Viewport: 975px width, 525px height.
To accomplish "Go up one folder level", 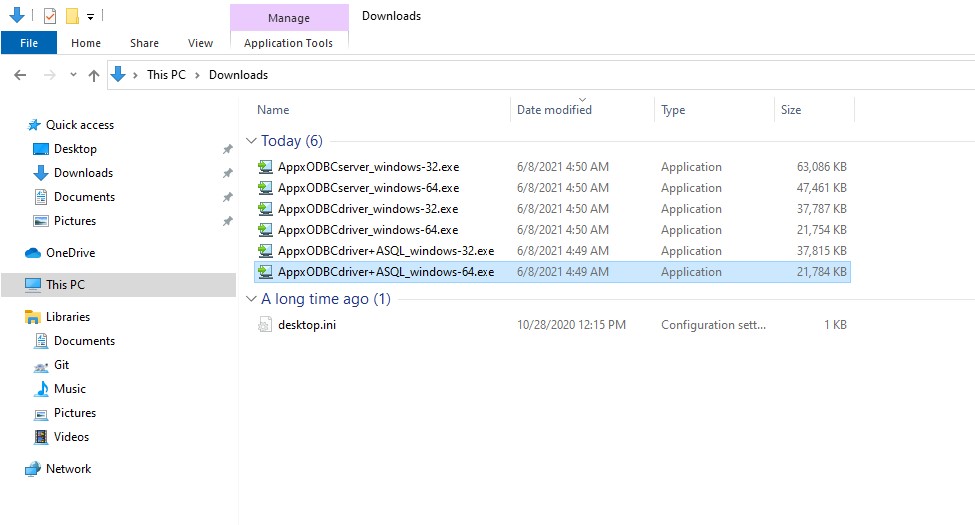I will coord(94,75).
